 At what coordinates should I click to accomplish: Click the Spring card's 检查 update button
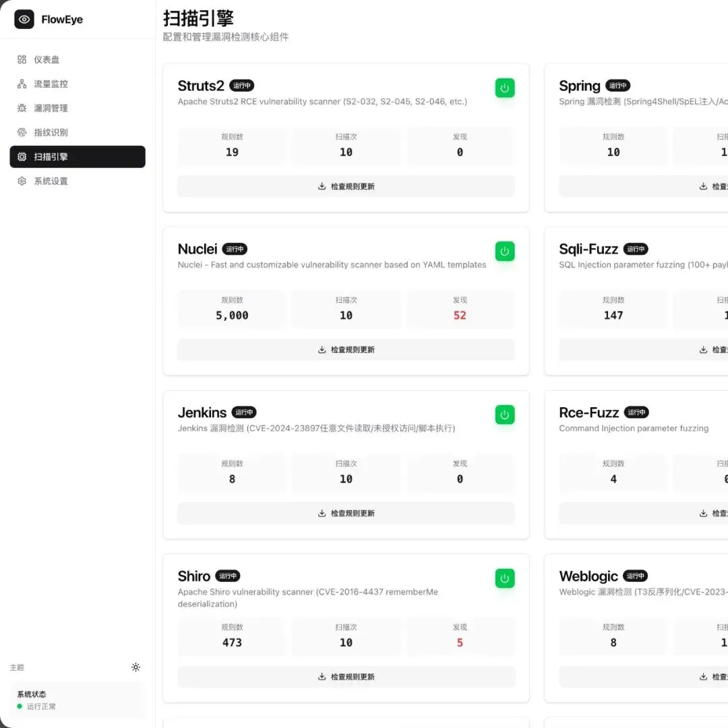[x=644, y=186]
